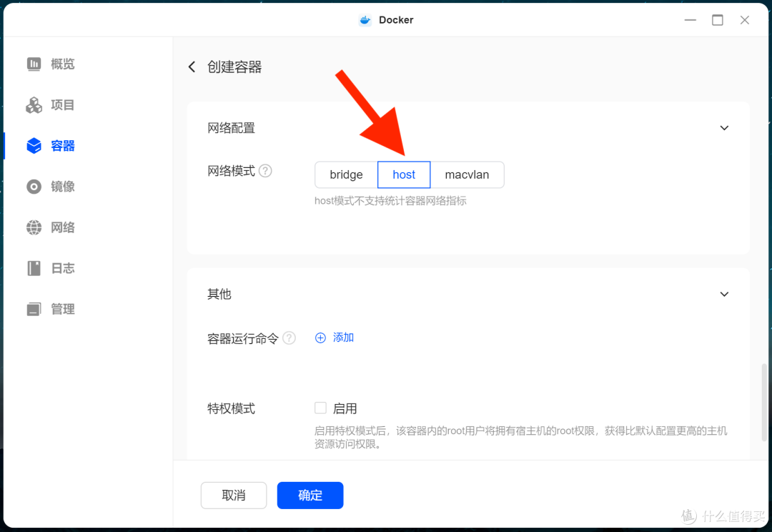Select macvlan network mode
The image size is (772, 532).
click(x=467, y=175)
